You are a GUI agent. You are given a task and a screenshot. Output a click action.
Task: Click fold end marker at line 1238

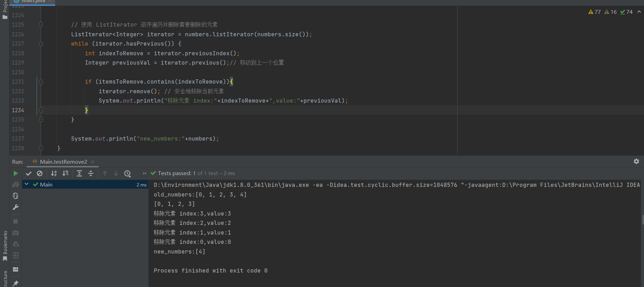click(x=41, y=148)
